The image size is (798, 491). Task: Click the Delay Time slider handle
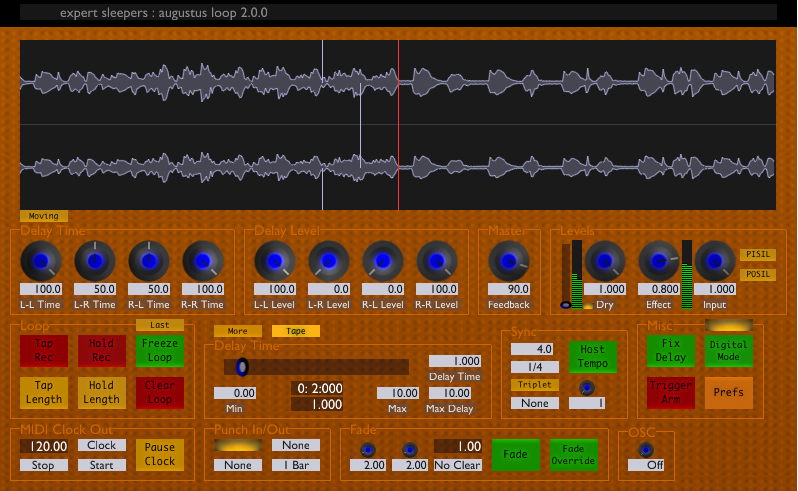(242, 367)
